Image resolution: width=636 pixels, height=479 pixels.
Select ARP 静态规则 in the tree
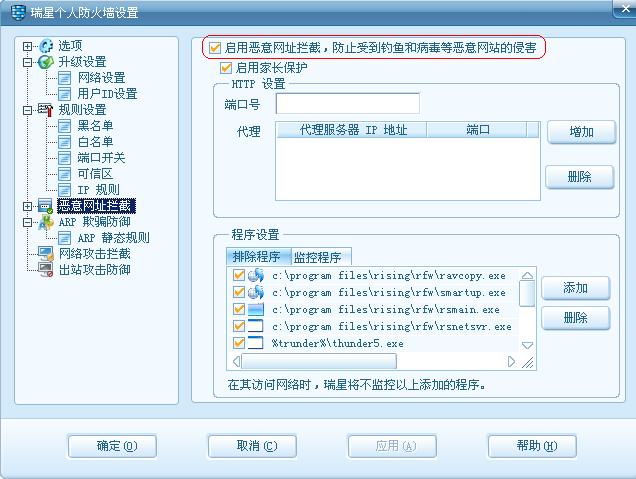pos(114,238)
